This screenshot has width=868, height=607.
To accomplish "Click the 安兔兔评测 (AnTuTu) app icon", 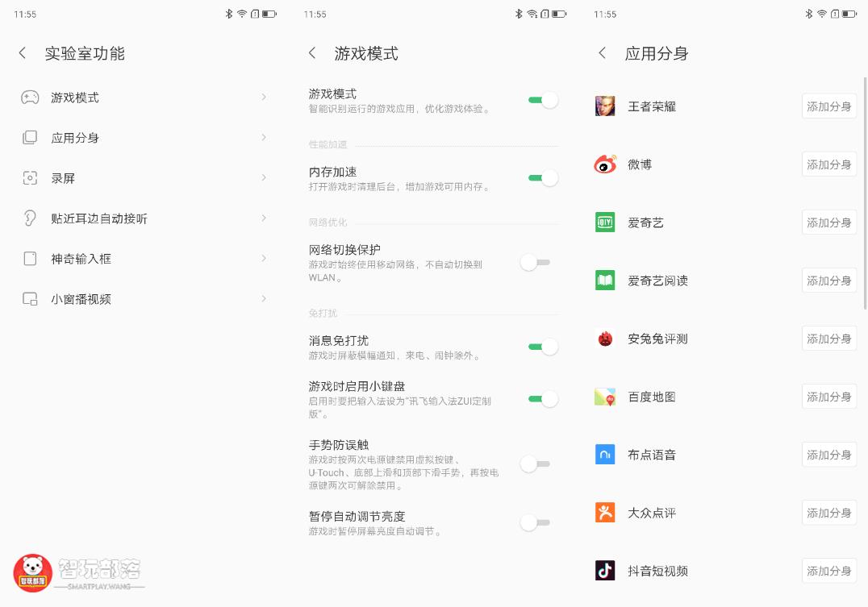I will 604,339.
